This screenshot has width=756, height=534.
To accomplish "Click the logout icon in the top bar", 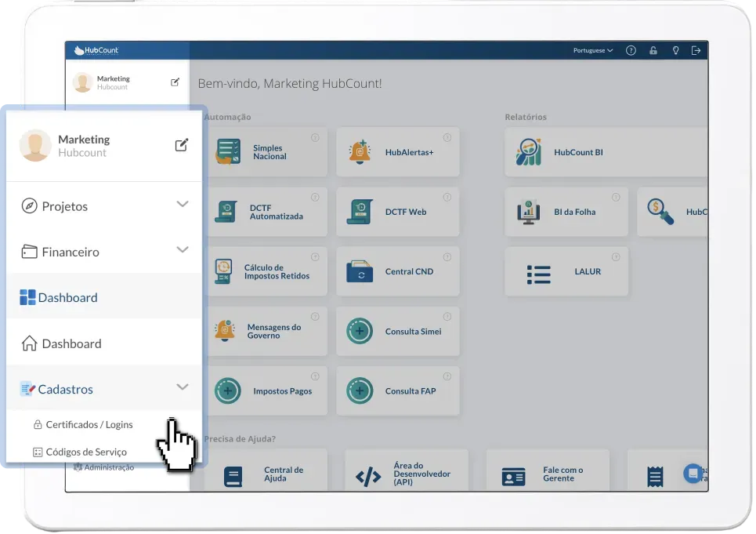I will click(696, 50).
